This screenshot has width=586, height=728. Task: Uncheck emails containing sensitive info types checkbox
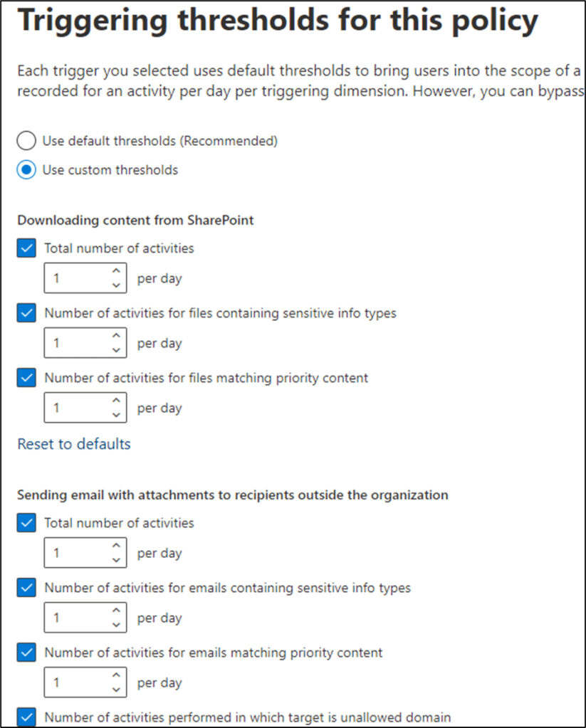(x=26, y=589)
